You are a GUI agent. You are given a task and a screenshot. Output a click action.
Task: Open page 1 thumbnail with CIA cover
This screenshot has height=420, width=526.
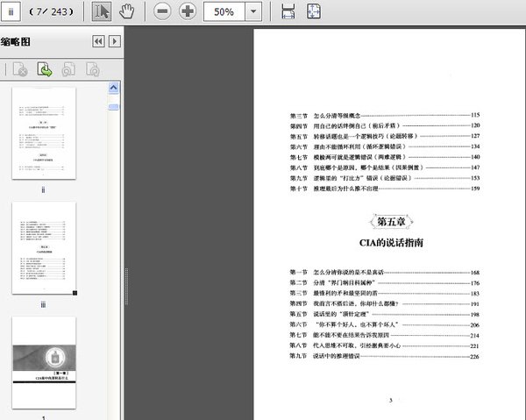click(44, 363)
